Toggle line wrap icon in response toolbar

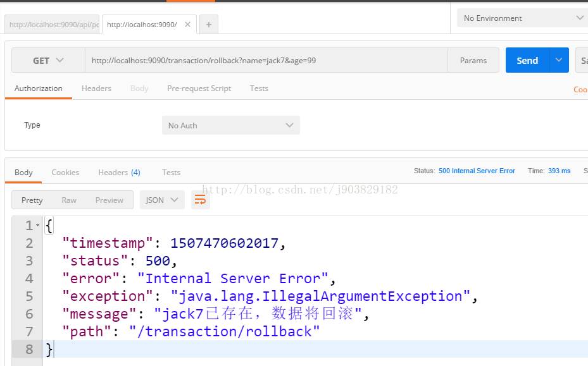click(x=200, y=200)
